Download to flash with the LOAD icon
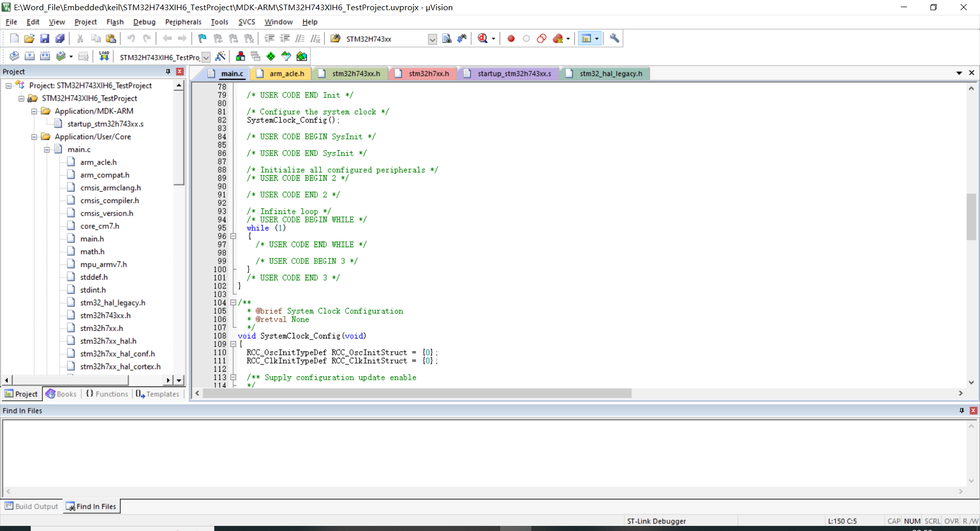The height and width of the screenshot is (531, 980). click(104, 56)
